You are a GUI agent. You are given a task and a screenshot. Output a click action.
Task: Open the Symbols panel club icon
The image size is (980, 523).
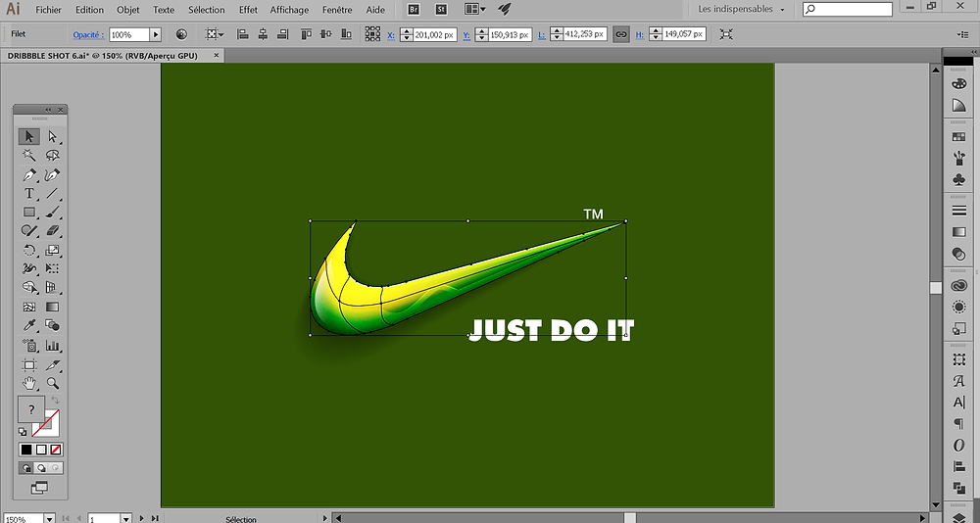[x=958, y=179]
